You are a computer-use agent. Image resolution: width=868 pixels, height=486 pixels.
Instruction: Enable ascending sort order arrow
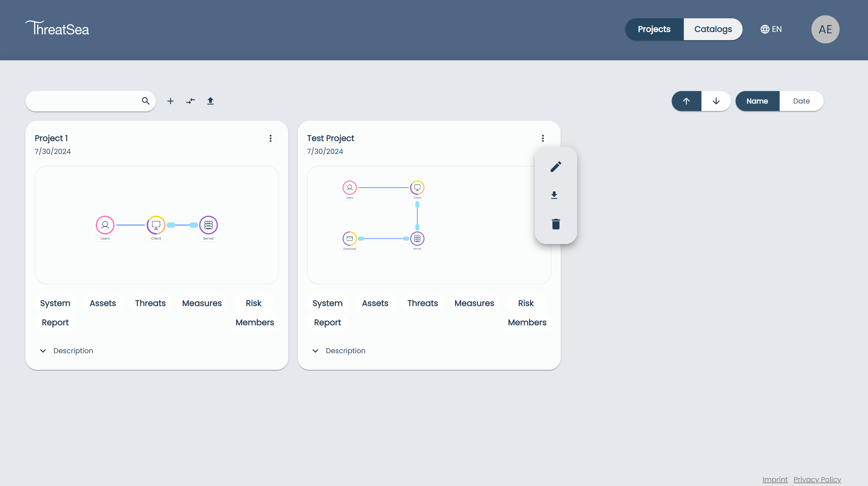click(x=686, y=101)
